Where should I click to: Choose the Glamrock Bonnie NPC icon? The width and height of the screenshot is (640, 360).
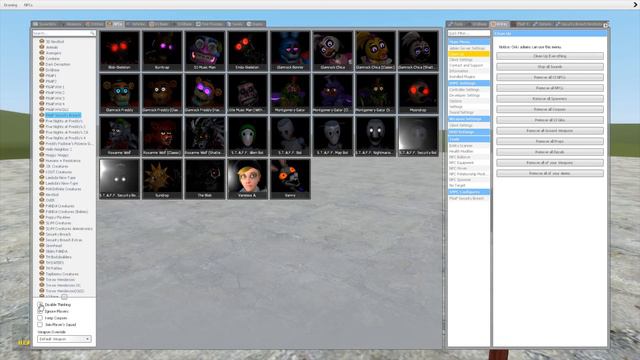[x=290, y=51]
